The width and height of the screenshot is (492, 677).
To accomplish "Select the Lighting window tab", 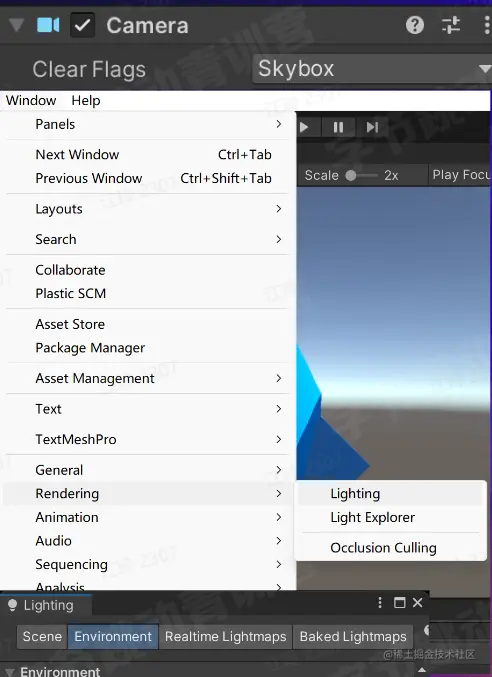I will tap(46, 605).
